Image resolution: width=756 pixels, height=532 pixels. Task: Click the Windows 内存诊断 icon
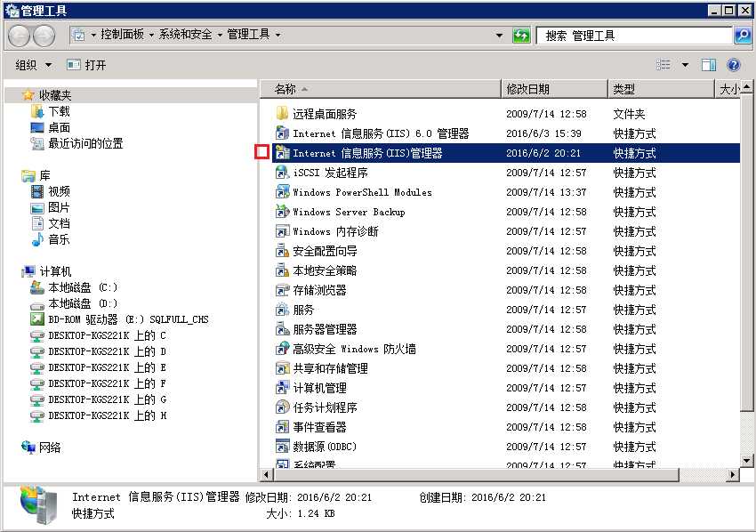(x=282, y=231)
